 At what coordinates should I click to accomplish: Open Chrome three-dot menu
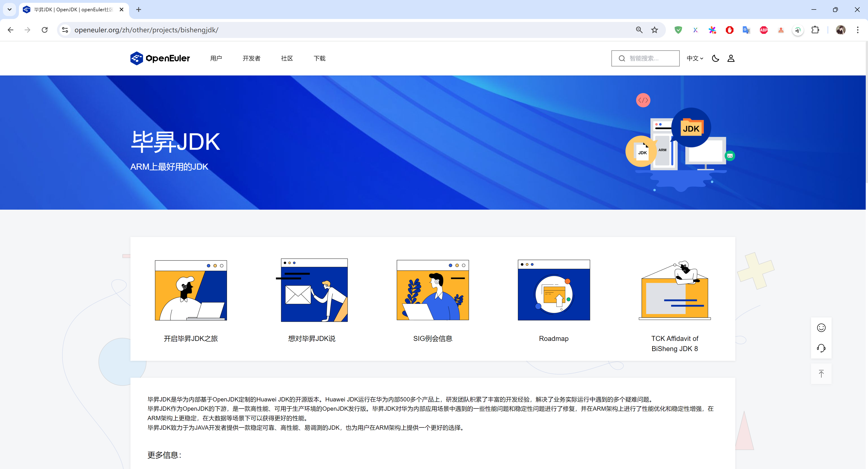[858, 30]
